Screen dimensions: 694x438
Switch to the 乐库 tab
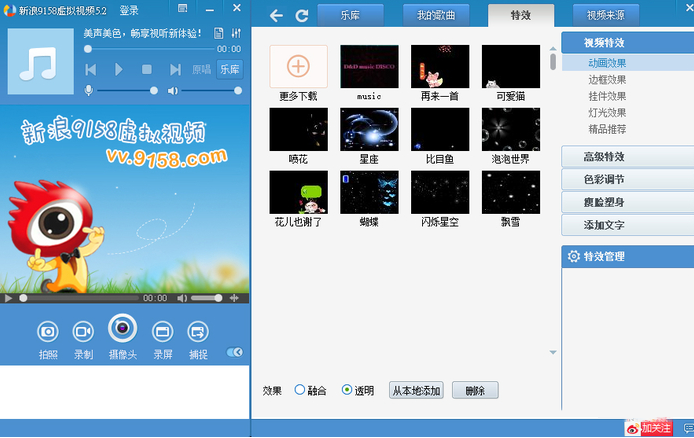[x=350, y=15]
